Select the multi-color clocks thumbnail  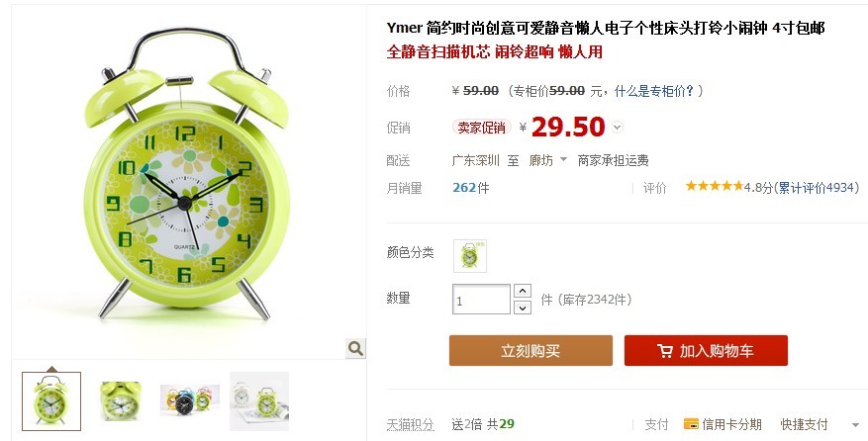[x=190, y=401]
